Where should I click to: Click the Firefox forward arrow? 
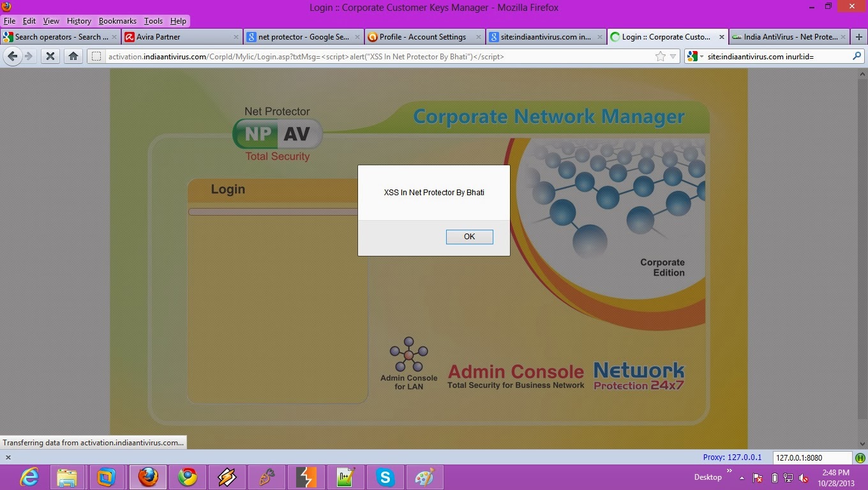[x=29, y=56]
